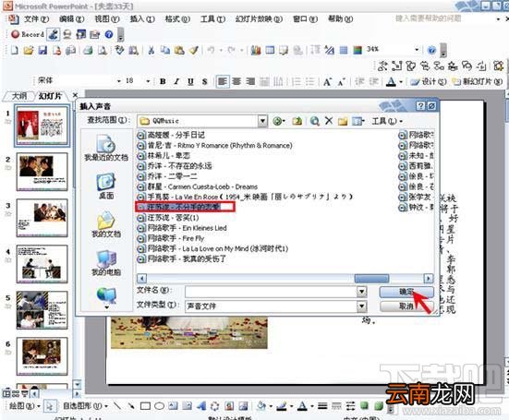
Task: Expand the 文件名 dropdown arrow
Action: tap(361, 292)
